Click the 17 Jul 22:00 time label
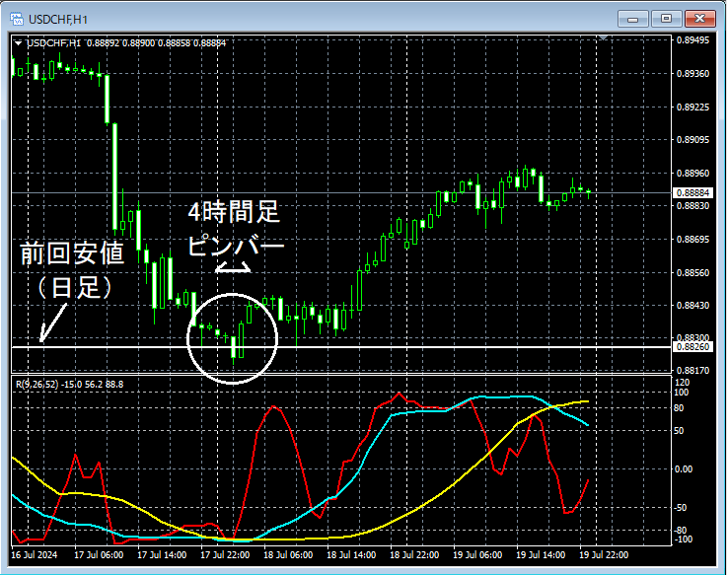728x575 pixels. (225, 555)
